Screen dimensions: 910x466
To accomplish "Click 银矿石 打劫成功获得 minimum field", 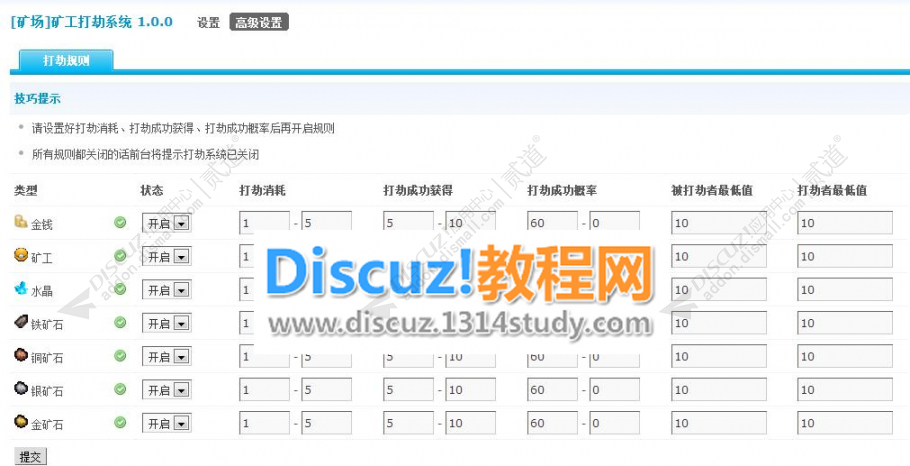I will pyautogui.click(x=408, y=390).
